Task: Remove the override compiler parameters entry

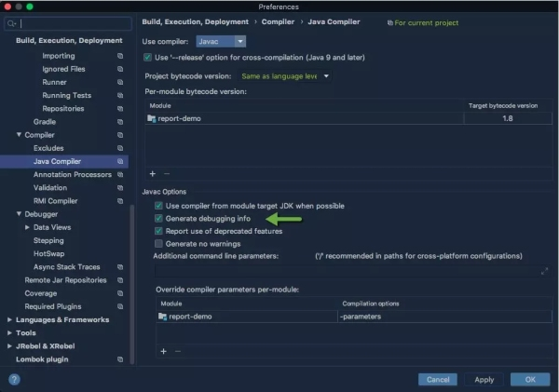Action: pos(178,351)
